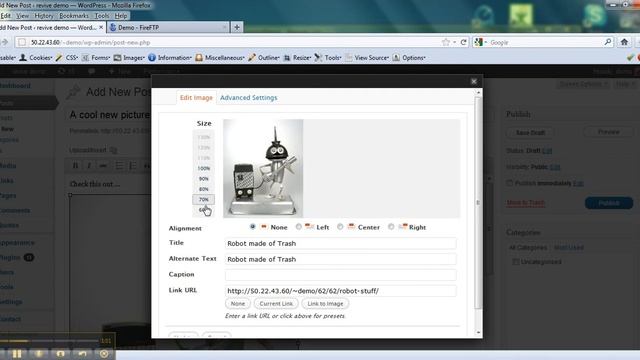Switch to the Demo - FireFTP tab
Screen dimensions: 640x360
pos(168,27)
